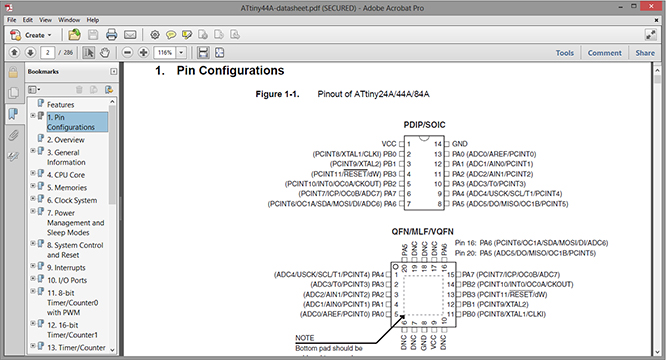666x360 pixels.
Task: Go to next page using the down arrow
Action: click(30, 53)
